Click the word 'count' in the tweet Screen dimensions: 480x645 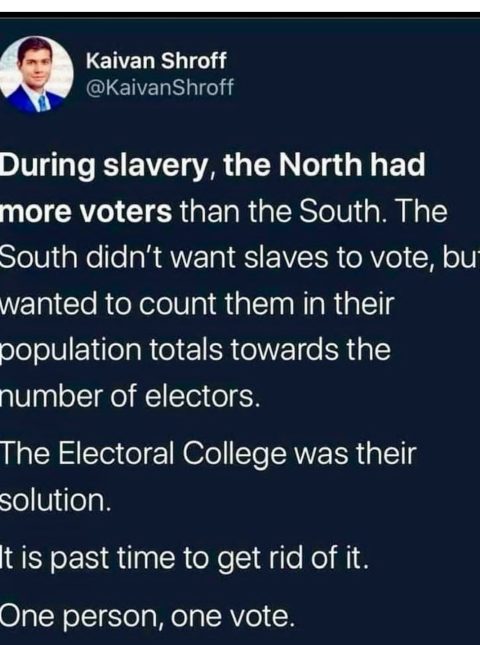click(x=176, y=305)
